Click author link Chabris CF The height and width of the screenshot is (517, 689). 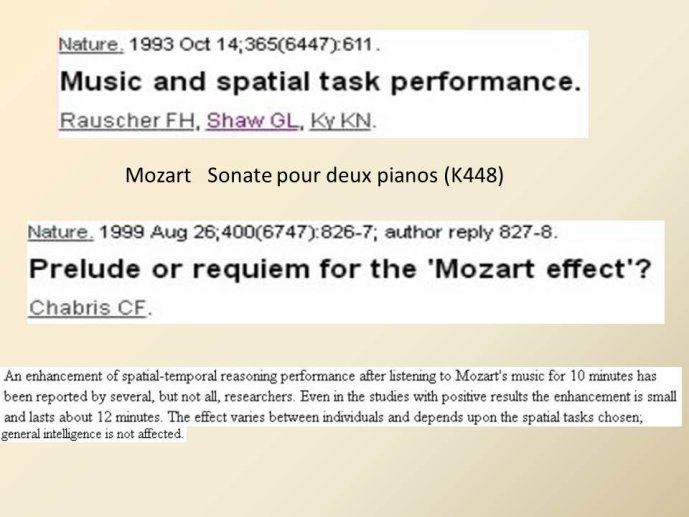point(87,307)
